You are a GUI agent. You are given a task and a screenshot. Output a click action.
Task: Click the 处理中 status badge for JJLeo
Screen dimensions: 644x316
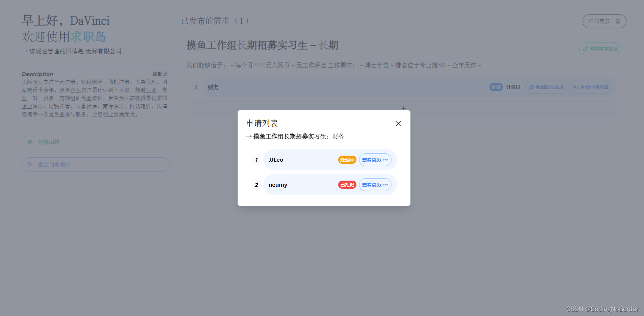click(x=347, y=160)
